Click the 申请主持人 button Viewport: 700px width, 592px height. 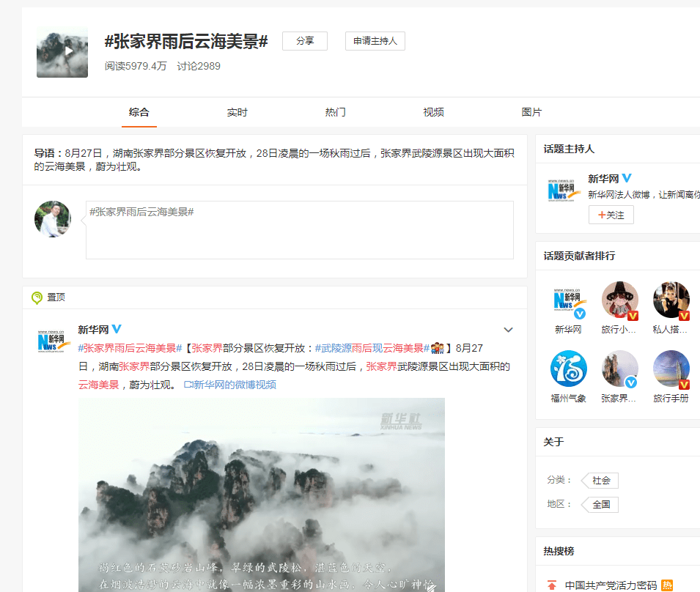pyautogui.click(x=375, y=41)
